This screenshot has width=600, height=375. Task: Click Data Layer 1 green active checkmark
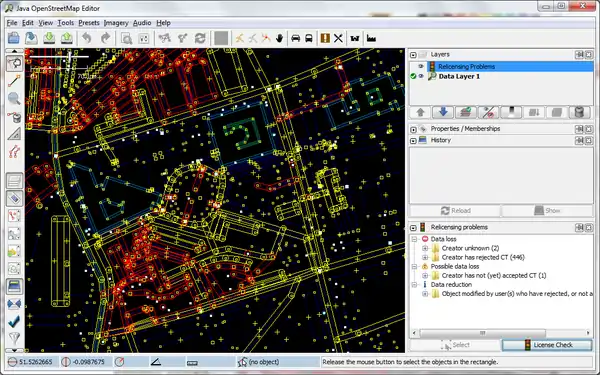(x=413, y=76)
